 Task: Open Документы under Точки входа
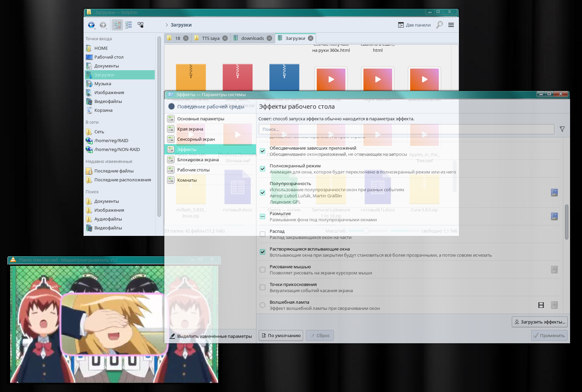point(120,66)
